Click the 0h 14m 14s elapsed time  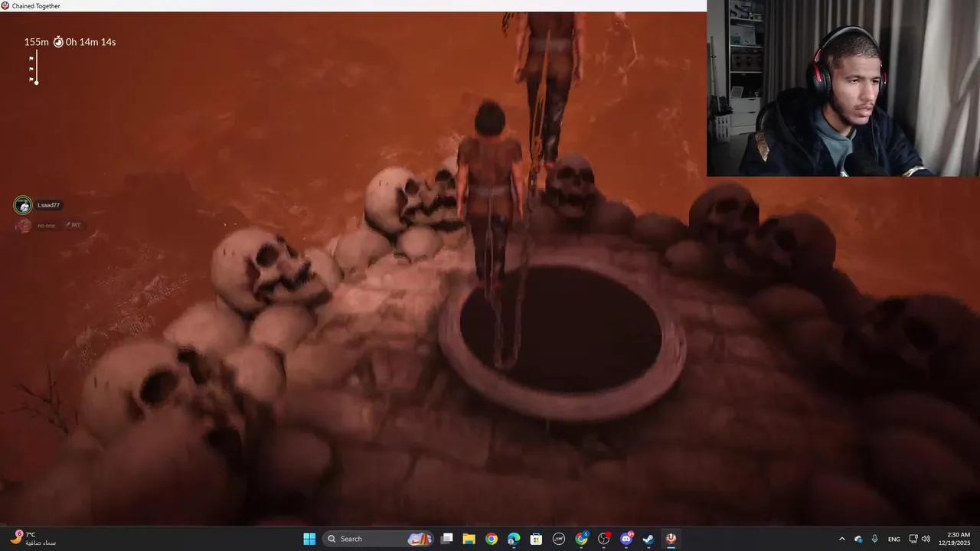[90, 42]
